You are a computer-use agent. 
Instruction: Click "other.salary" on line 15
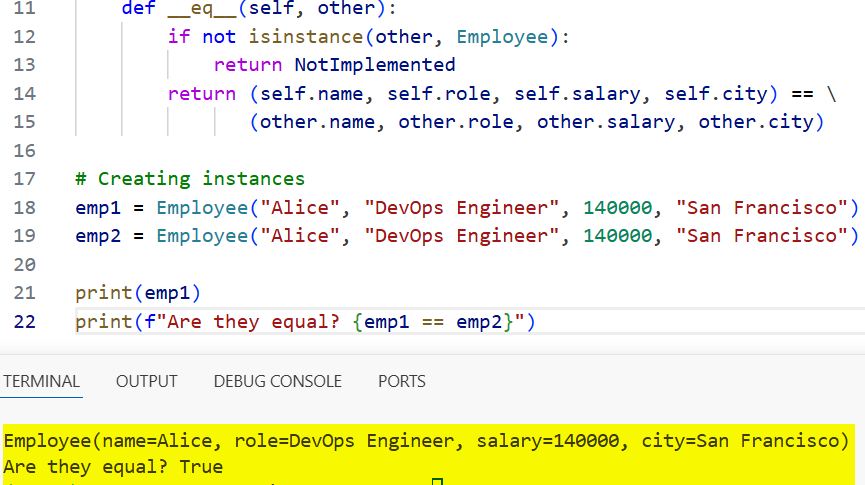606,122
